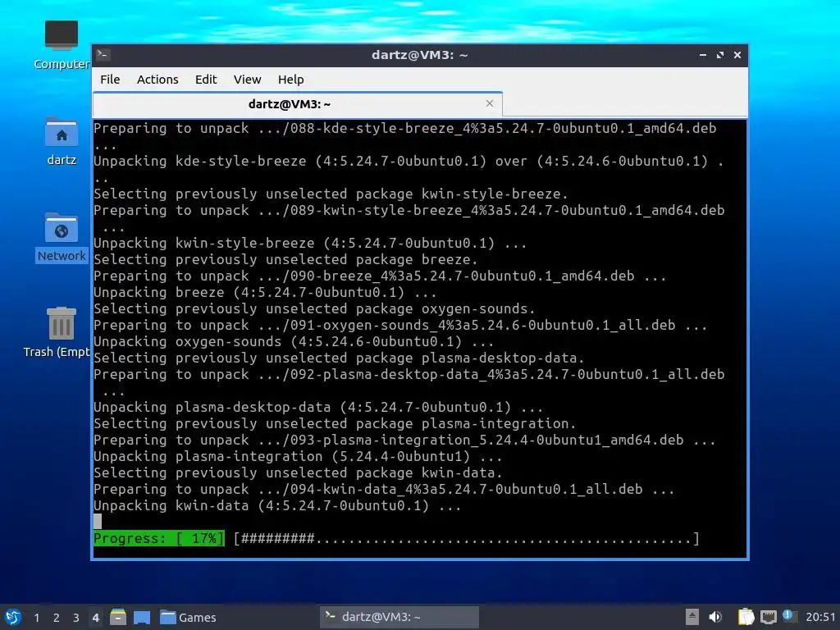Click the terminal icon in window title bar
Viewport: 840px width, 630px height.
(x=103, y=55)
